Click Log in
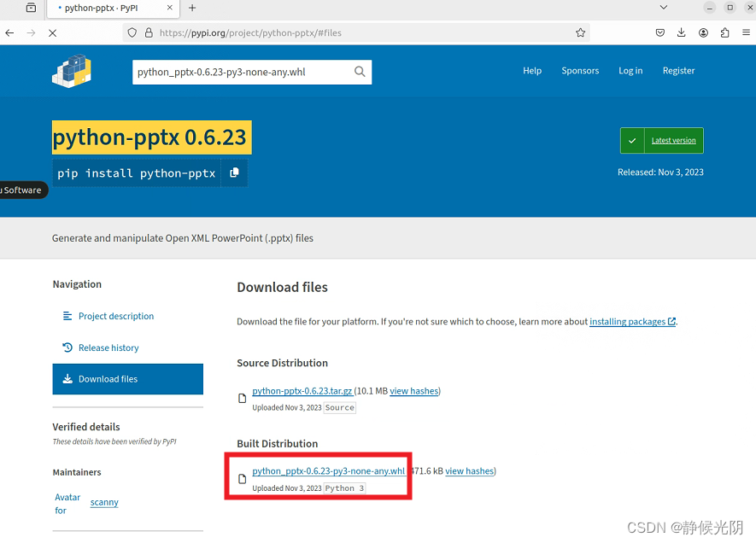Image resolution: width=756 pixels, height=543 pixels. coord(630,71)
